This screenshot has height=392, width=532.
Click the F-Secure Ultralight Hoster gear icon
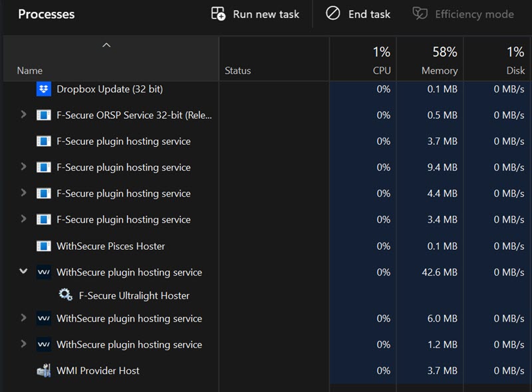(x=65, y=295)
